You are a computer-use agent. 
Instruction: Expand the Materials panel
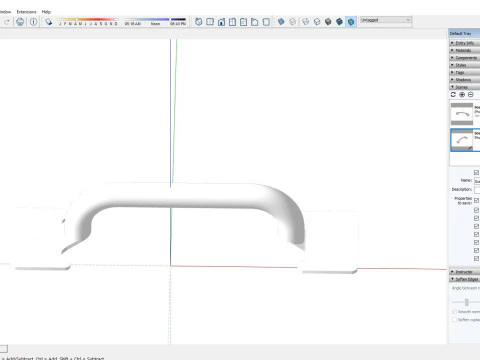[464, 50]
